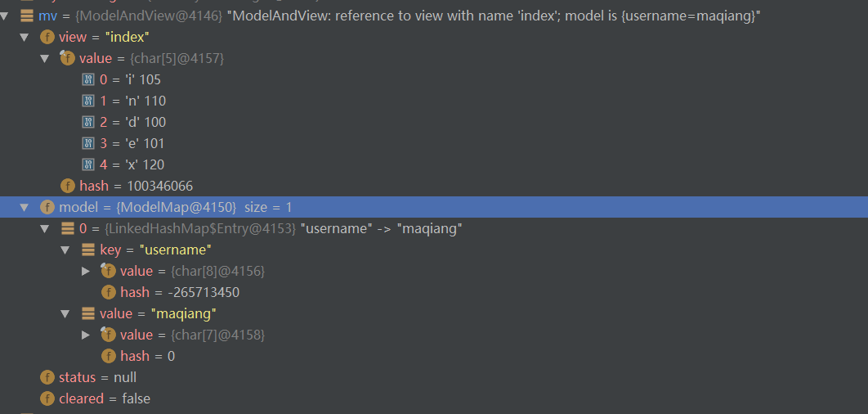Click the array element icon for 'x' 120
The height and width of the screenshot is (414, 868).
[x=88, y=164]
